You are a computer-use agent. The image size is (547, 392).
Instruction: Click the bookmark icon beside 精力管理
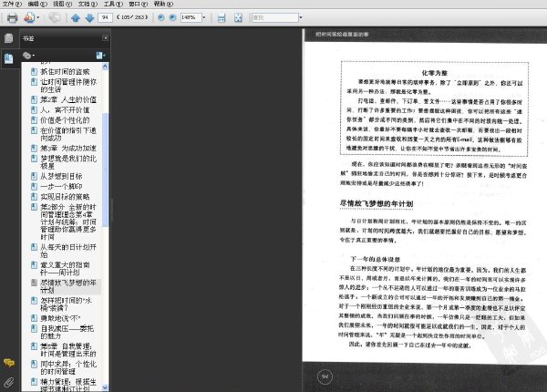(x=34, y=382)
